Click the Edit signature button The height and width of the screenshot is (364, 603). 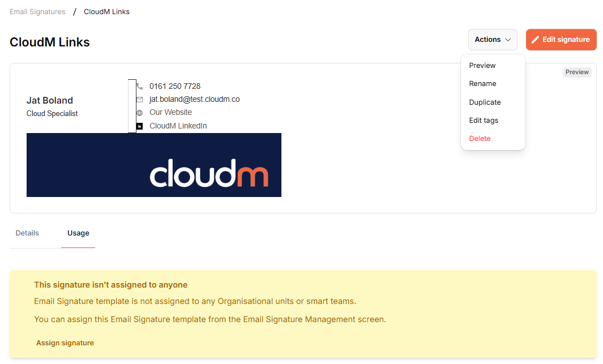point(561,40)
